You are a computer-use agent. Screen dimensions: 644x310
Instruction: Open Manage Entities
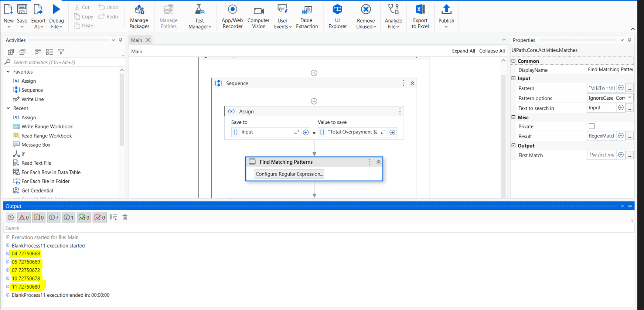pos(168,16)
